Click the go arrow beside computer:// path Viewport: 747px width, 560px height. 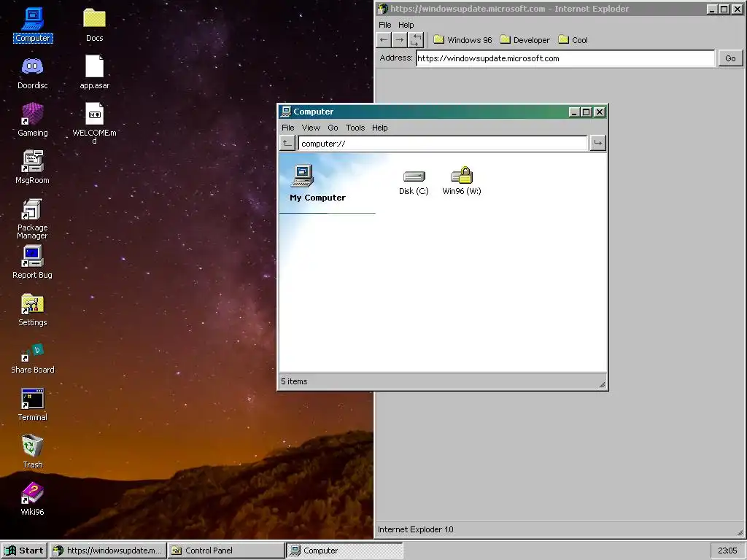pyautogui.click(x=598, y=143)
